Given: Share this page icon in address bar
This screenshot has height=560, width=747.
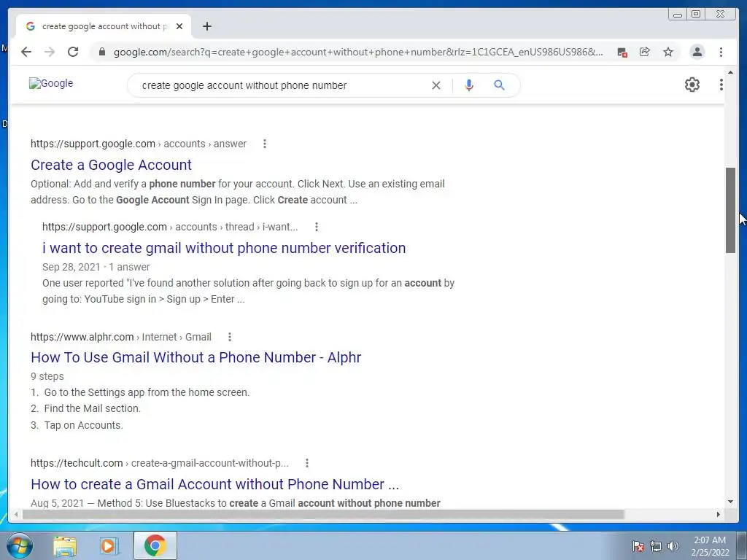Looking at the screenshot, I should (x=645, y=52).
